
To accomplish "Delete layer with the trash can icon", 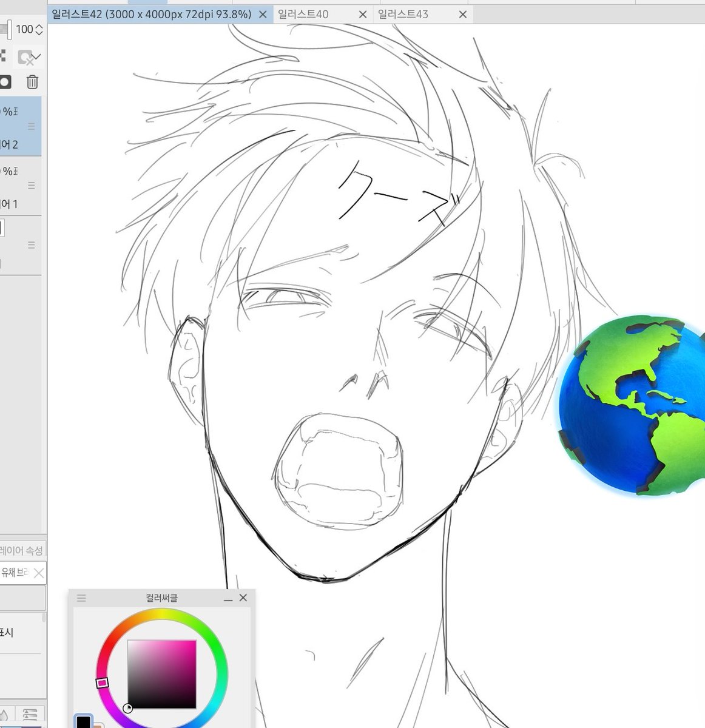I will pos(32,81).
